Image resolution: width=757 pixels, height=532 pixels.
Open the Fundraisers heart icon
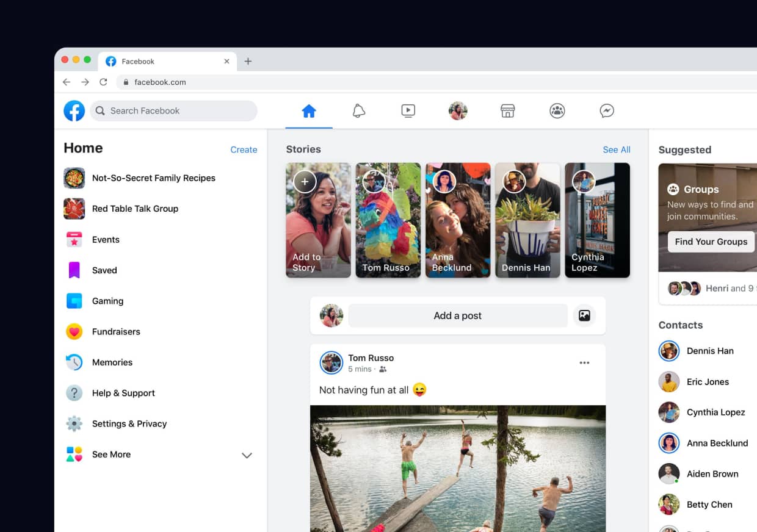click(x=74, y=332)
